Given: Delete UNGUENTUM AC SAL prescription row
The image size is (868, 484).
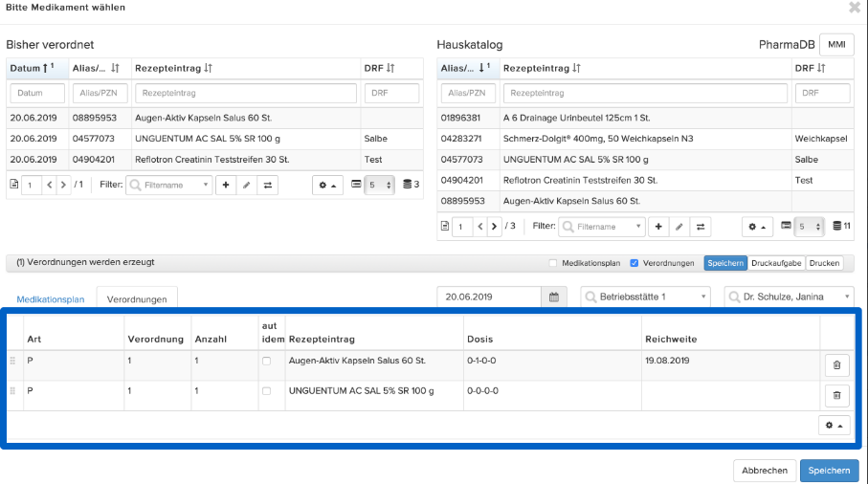Looking at the screenshot, I should (x=836, y=395).
